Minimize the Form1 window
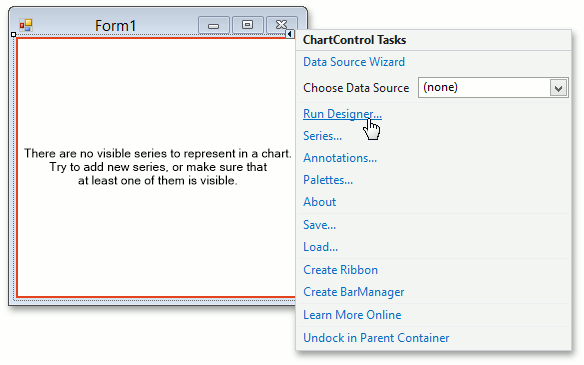This screenshot has height=365, width=584. pyautogui.click(x=213, y=25)
